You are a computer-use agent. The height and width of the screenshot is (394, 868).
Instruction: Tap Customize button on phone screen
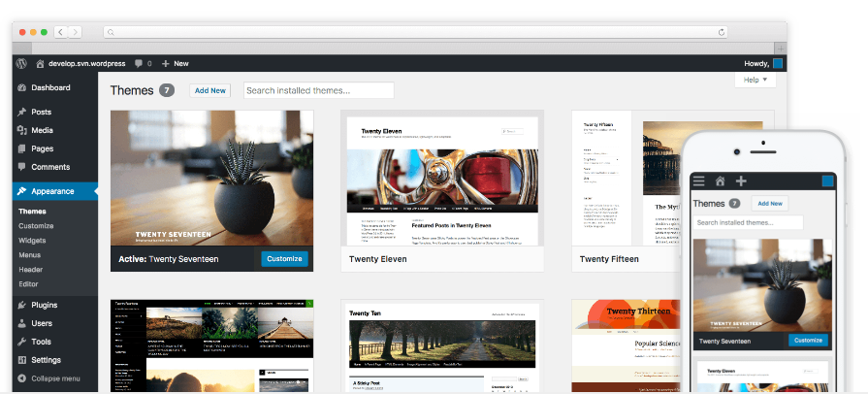(x=808, y=341)
